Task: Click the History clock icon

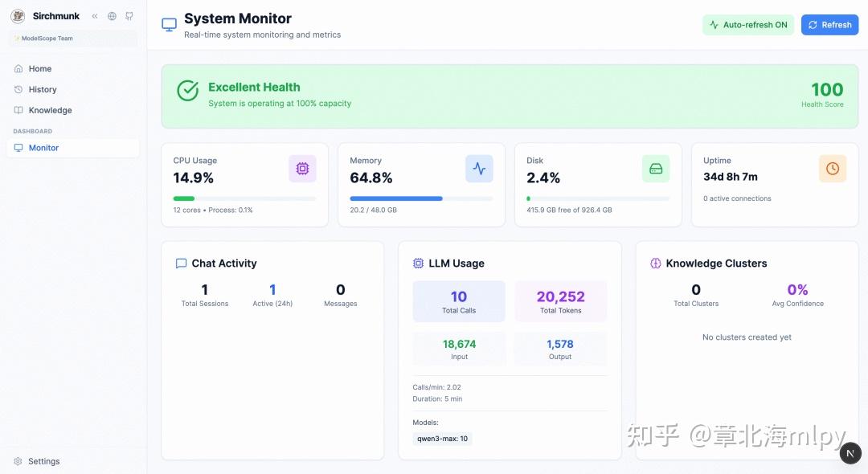Action: tap(18, 90)
